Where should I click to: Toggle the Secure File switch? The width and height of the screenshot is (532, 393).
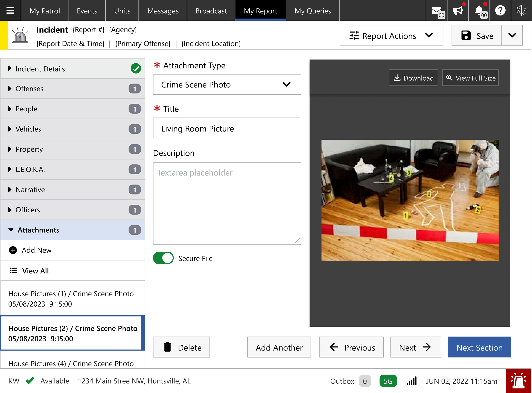click(163, 258)
